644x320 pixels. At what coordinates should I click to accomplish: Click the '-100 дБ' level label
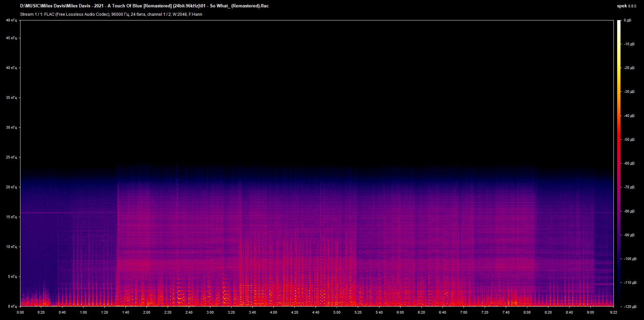click(x=630, y=259)
